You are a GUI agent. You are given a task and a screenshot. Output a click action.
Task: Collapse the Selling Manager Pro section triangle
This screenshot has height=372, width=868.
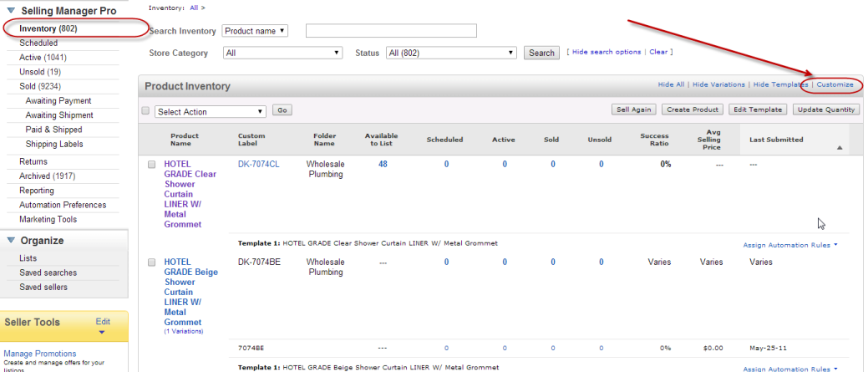coord(11,11)
